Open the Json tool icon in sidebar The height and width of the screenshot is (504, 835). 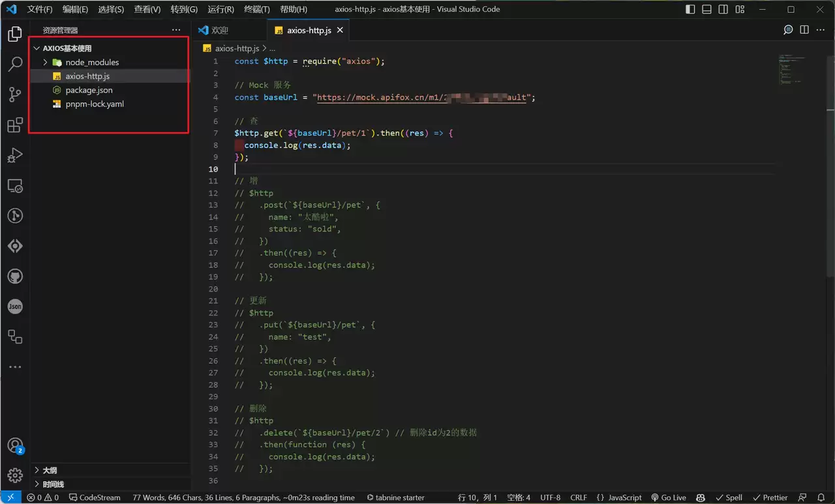pyautogui.click(x=15, y=306)
